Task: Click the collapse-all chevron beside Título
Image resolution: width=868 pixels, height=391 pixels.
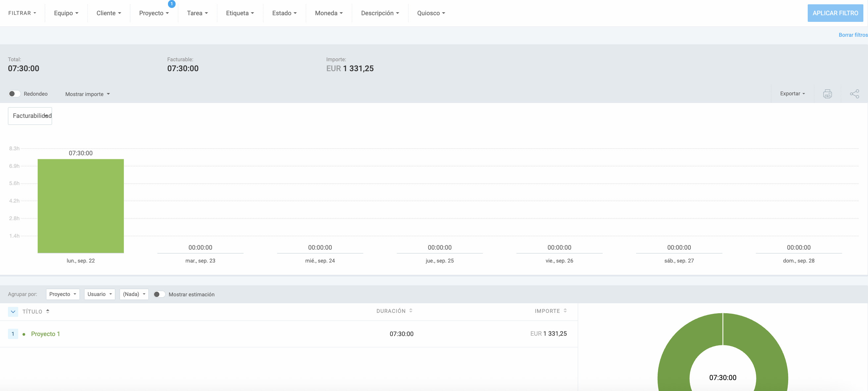Action: (13, 312)
